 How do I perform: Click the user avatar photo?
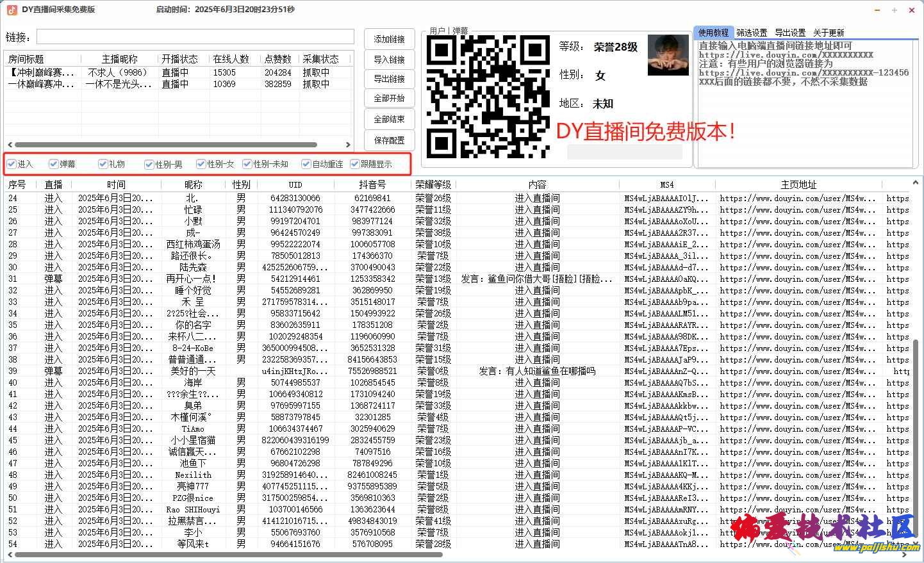(x=668, y=55)
